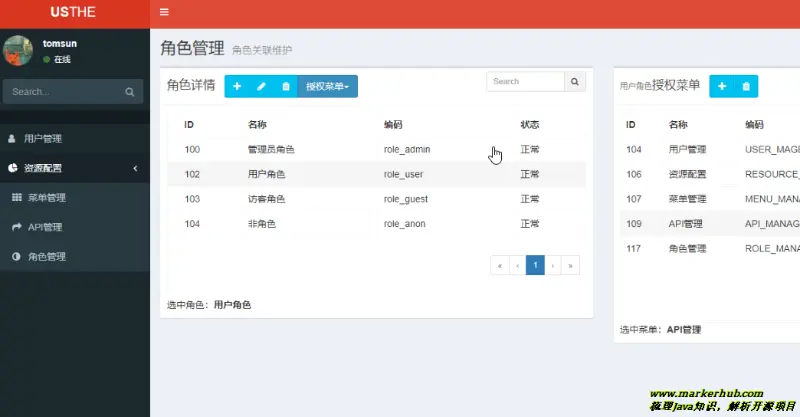800x417 pixels.
Task: Collapse the 资源配置 sidebar section
Action: click(74, 168)
